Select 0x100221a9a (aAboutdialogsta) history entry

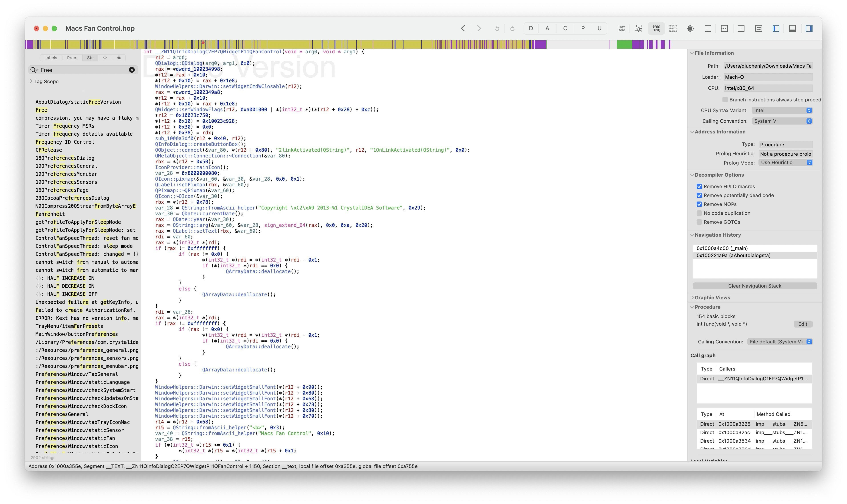[x=755, y=255]
